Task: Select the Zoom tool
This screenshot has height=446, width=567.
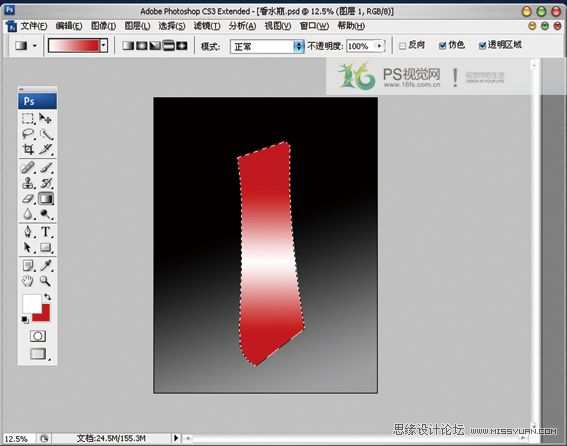Action: pos(46,281)
